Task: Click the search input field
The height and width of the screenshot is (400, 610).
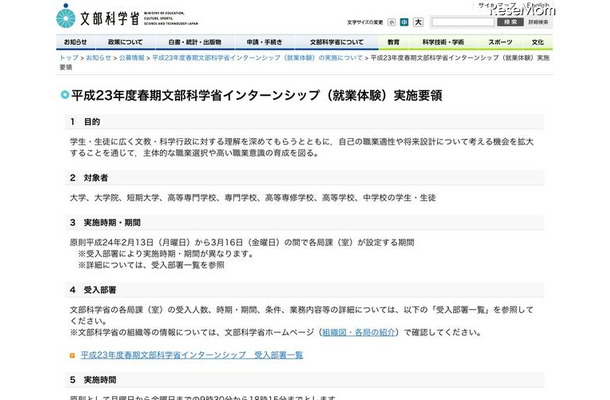Action: pyautogui.click(x=463, y=22)
